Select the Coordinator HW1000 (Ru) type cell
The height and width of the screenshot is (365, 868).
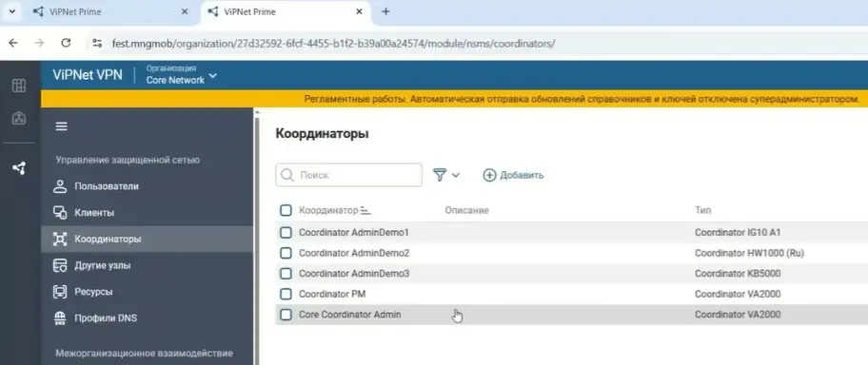point(750,253)
